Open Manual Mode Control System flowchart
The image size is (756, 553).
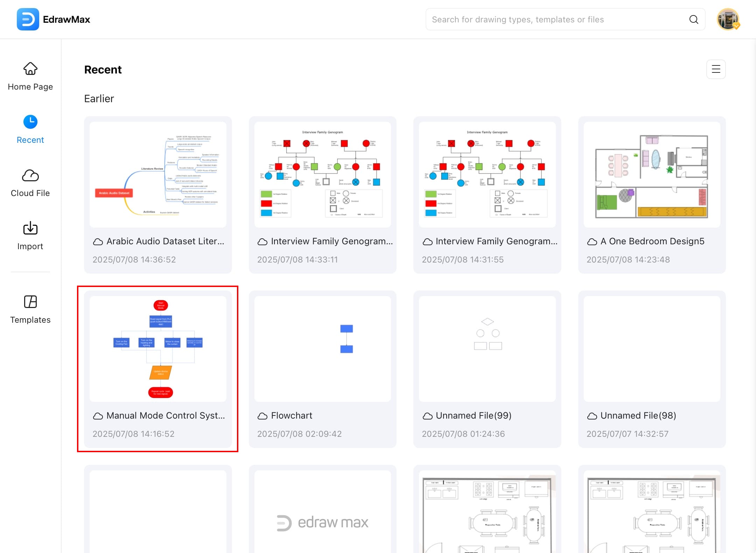[x=158, y=349]
